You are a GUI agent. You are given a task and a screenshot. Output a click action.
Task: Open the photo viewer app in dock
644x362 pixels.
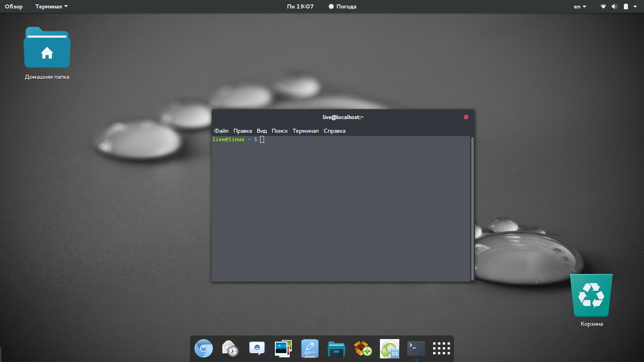tap(283, 348)
